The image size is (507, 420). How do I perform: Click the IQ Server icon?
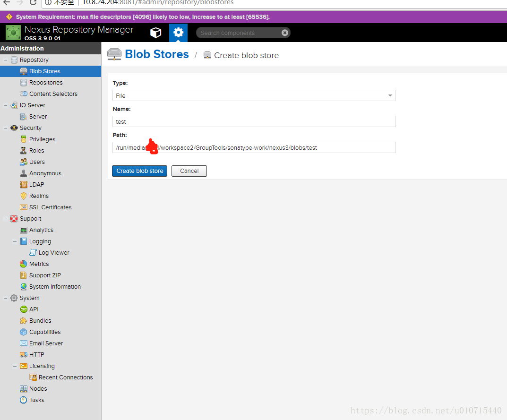tap(14, 105)
